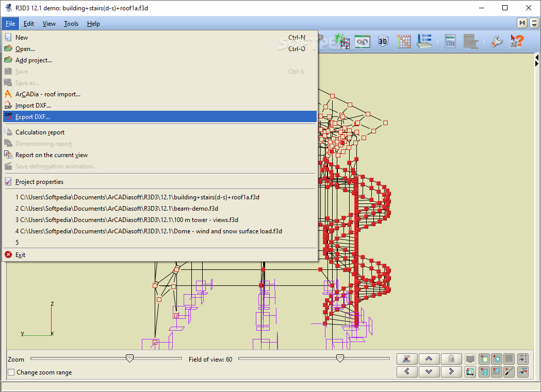Screen dimensions: 541x392
Task: Choose Open... from the File menu
Action: 160,49
